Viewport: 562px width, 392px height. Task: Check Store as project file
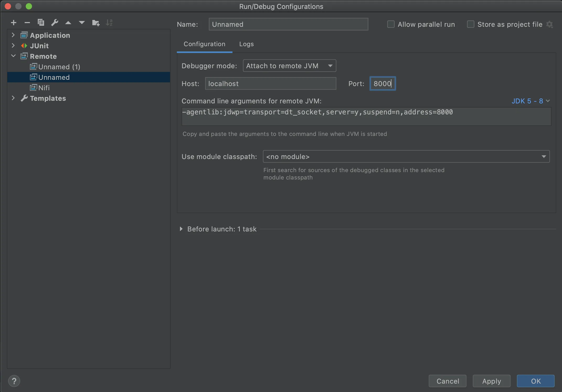point(471,24)
